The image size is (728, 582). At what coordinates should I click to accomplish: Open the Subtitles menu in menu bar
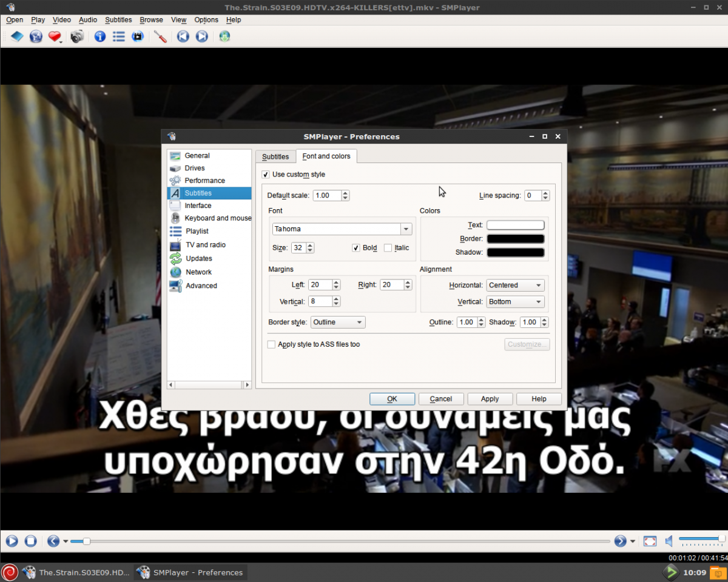[x=118, y=20]
